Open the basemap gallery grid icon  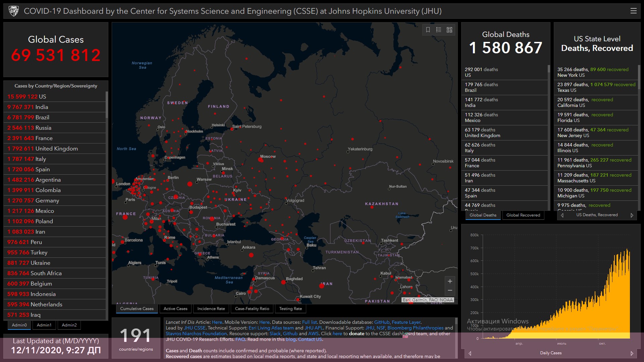(x=449, y=30)
